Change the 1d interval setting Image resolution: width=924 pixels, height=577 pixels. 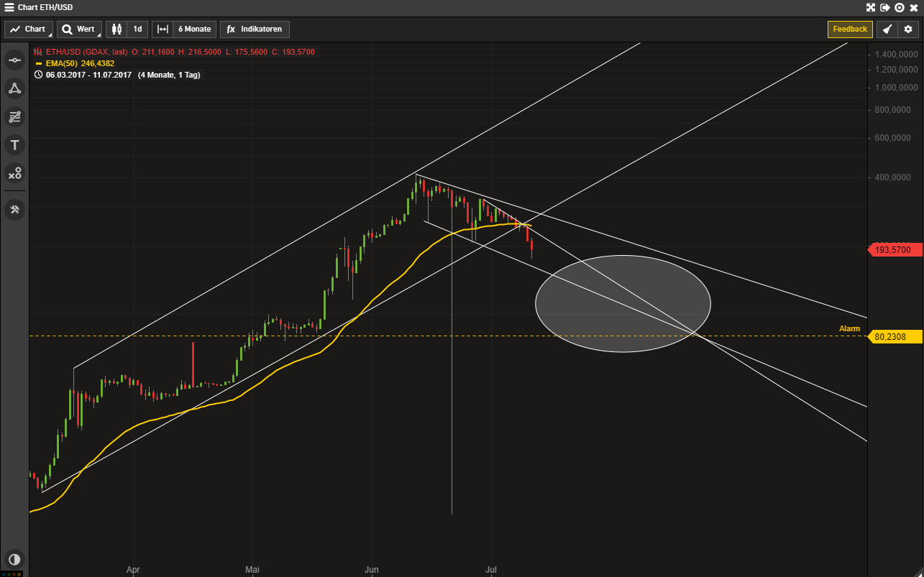click(137, 29)
